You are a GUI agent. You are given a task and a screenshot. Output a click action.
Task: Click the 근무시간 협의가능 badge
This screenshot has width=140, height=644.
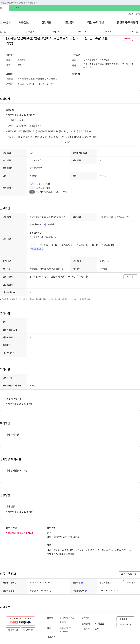click(37, 249)
